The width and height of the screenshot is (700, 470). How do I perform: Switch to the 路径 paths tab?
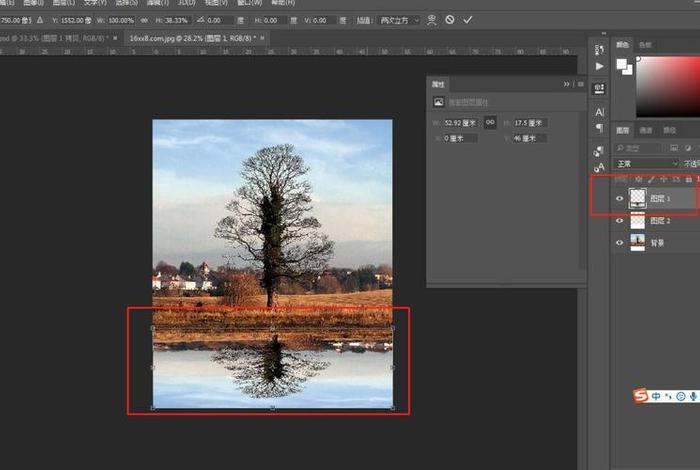[x=669, y=130]
